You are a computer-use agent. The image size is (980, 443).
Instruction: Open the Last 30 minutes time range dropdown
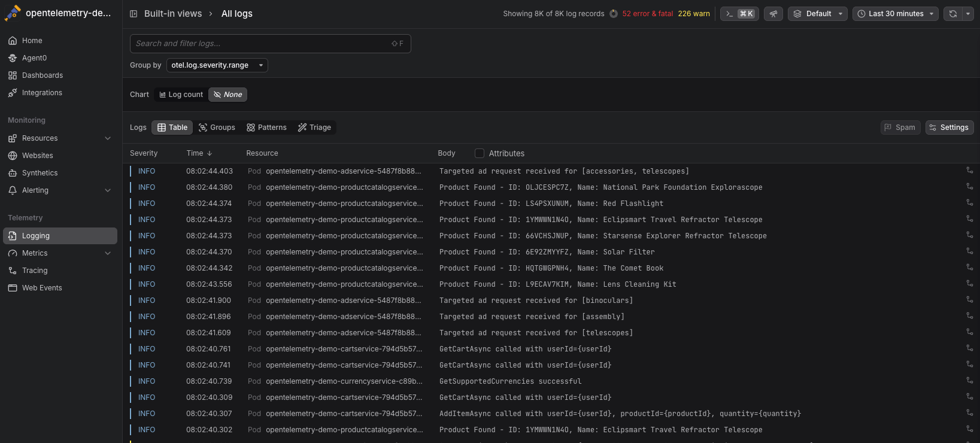(896, 14)
